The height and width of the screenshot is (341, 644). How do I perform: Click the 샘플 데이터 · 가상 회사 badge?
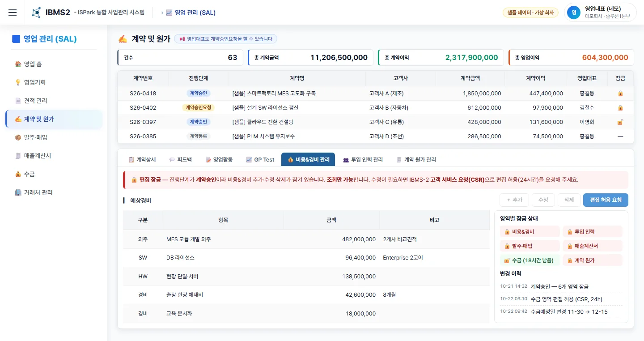click(530, 13)
